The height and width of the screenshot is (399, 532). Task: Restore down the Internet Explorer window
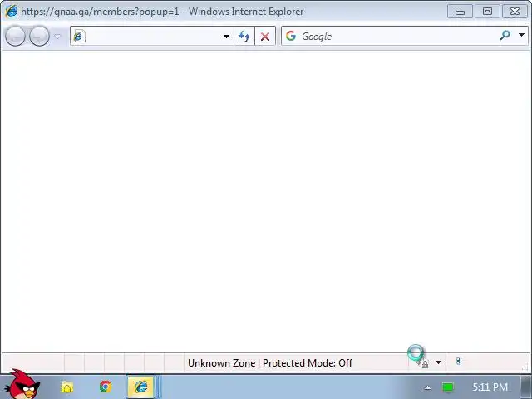(487, 12)
